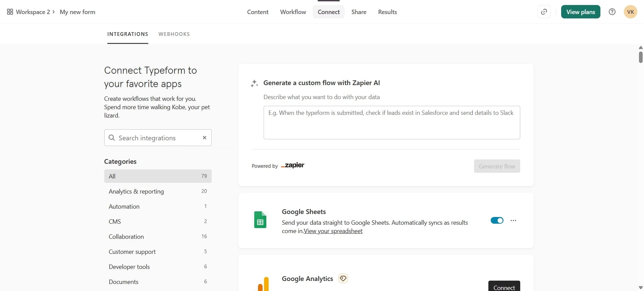Switch to the Workflow tab
This screenshot has width=644, height=291.
pos(293,12)
